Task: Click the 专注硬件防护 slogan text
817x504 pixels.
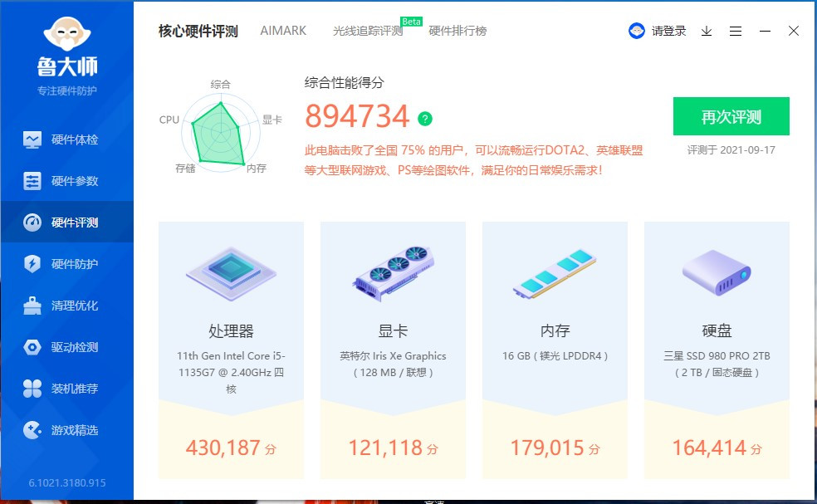Action: tap(67, 91)
